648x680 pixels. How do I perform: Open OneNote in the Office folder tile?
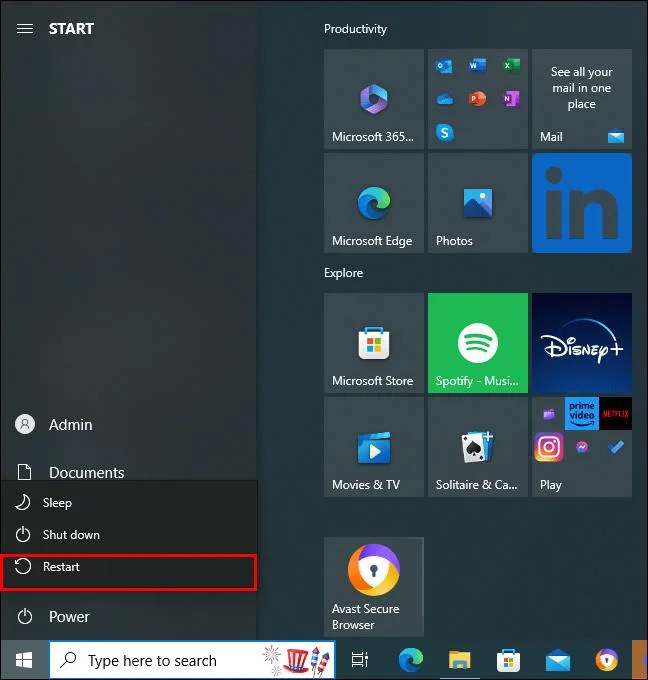point(511,99)
